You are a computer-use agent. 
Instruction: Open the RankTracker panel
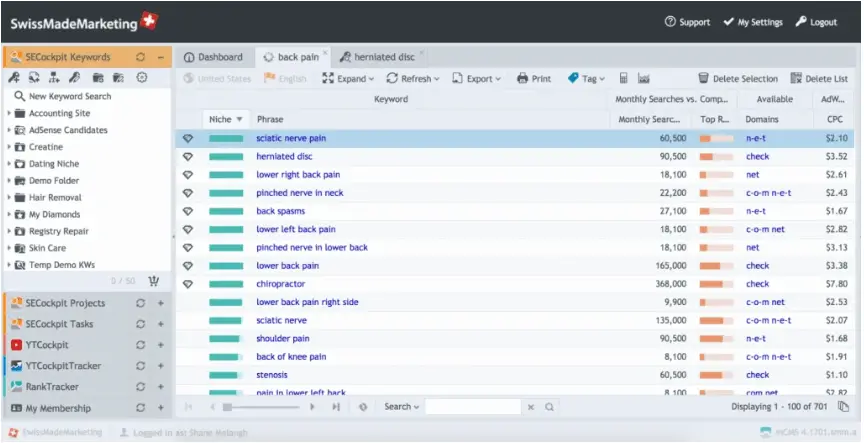52,387
